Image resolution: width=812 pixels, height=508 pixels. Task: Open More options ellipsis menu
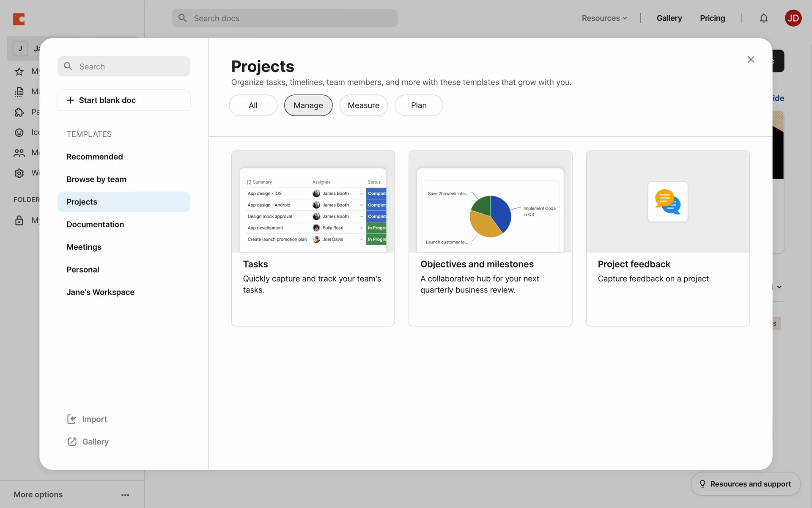(125, 495)
